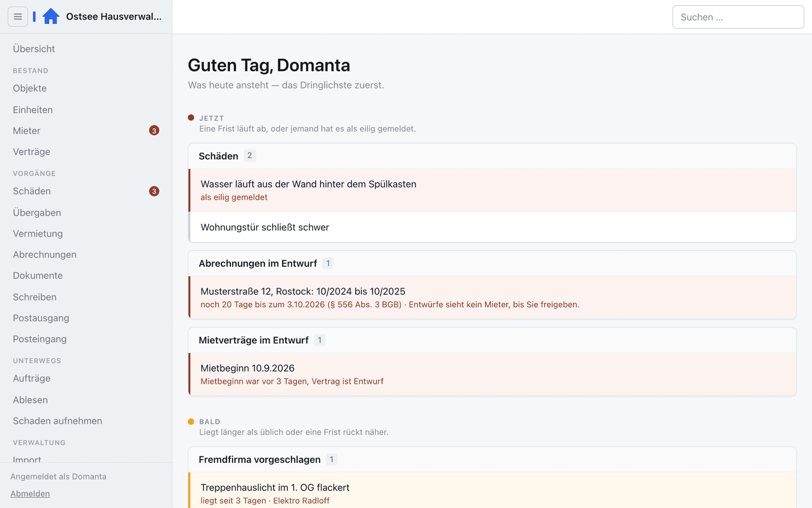Click the 'Angemeldet als Domanta' text

(x=58, y=477)
